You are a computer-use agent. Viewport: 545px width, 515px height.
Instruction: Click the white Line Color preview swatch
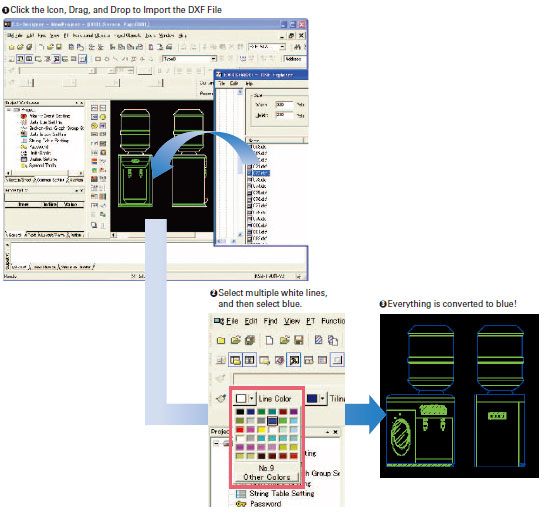241,398
